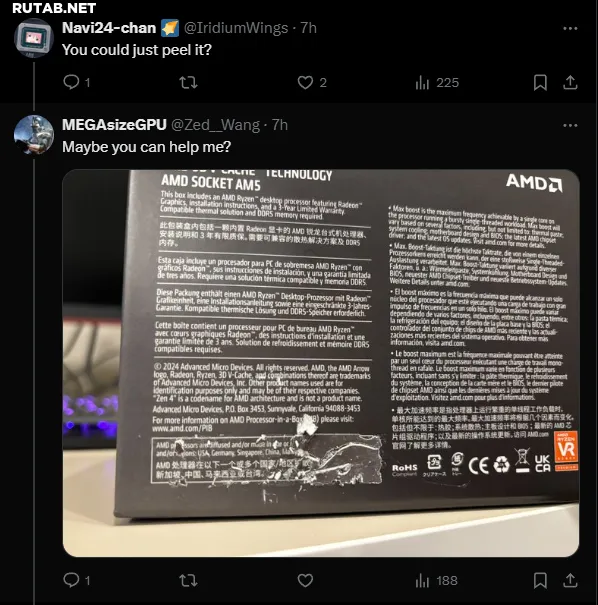
Task: View analytics showing 225 views
Action: 437,82
